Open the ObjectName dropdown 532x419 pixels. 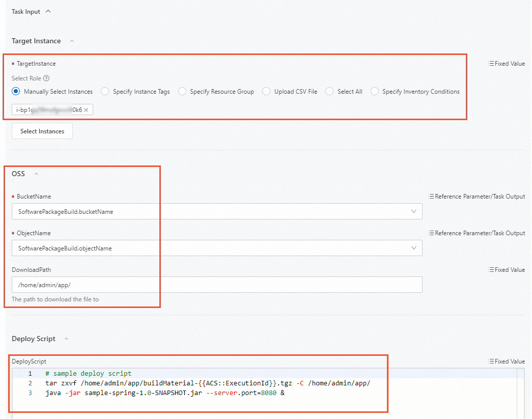click(x=217, y=248)
